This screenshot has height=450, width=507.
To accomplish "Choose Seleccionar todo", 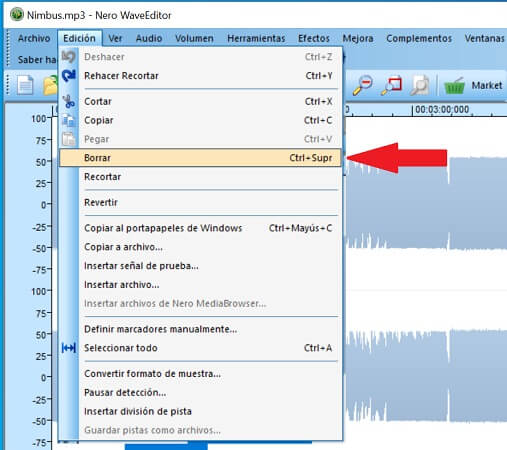I will point(200,348).
